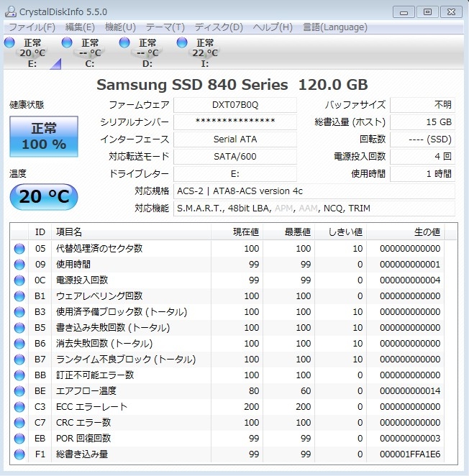
Task: Open the テーマ(T) menu
Action: click(x=165, y=27)
